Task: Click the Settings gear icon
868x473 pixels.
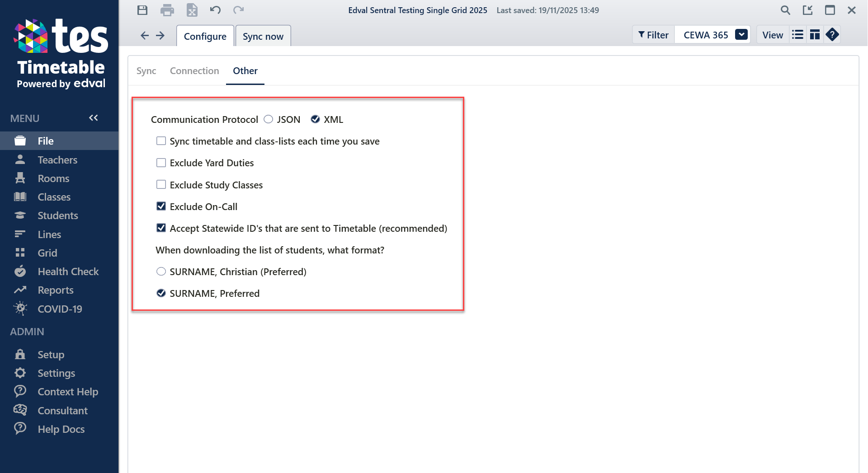Action: click(x=20, y=373)
